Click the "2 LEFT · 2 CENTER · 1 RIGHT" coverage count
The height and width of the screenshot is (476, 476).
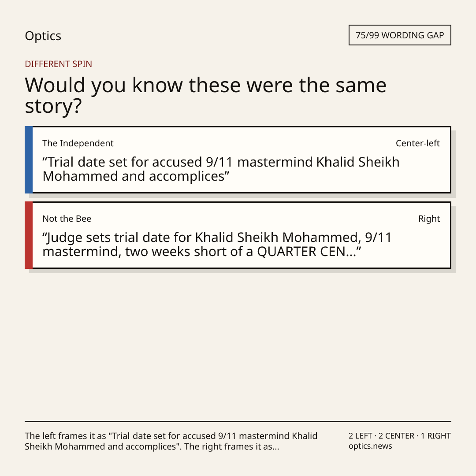(399, 436)
